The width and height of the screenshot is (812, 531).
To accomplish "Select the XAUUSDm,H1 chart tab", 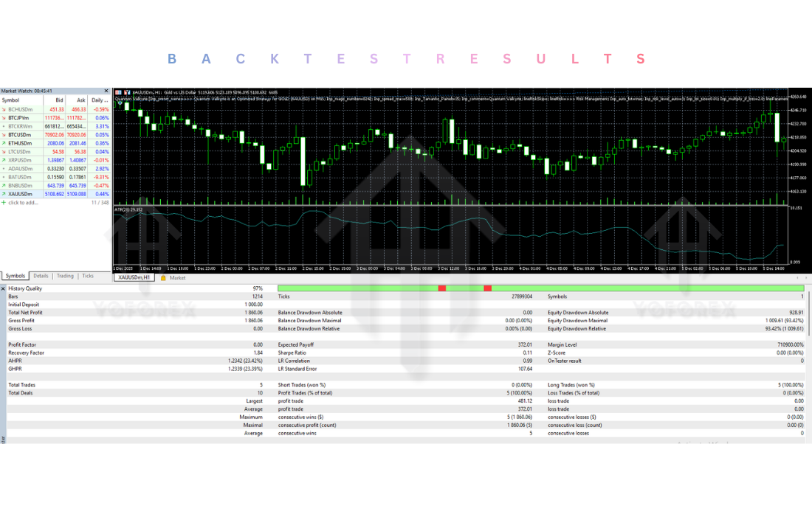I will click(x=133, y=278).
